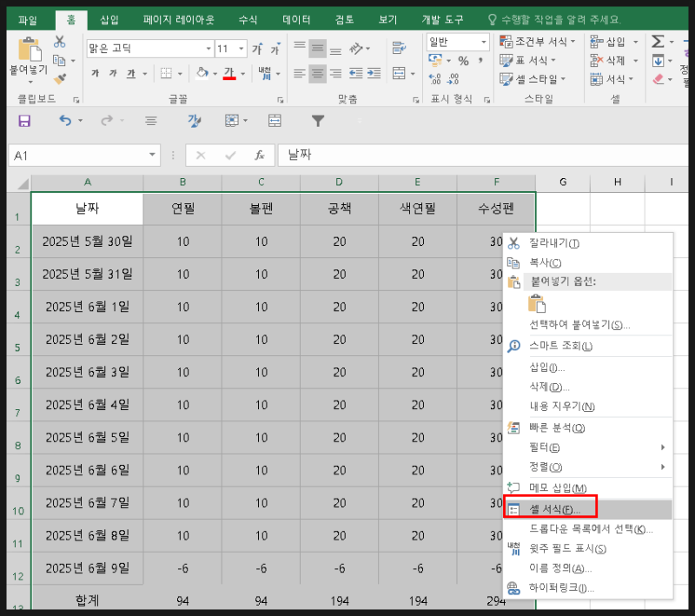Switch to the 개발 도구 developer tab
695x616 pixels.
pos(442,19)
